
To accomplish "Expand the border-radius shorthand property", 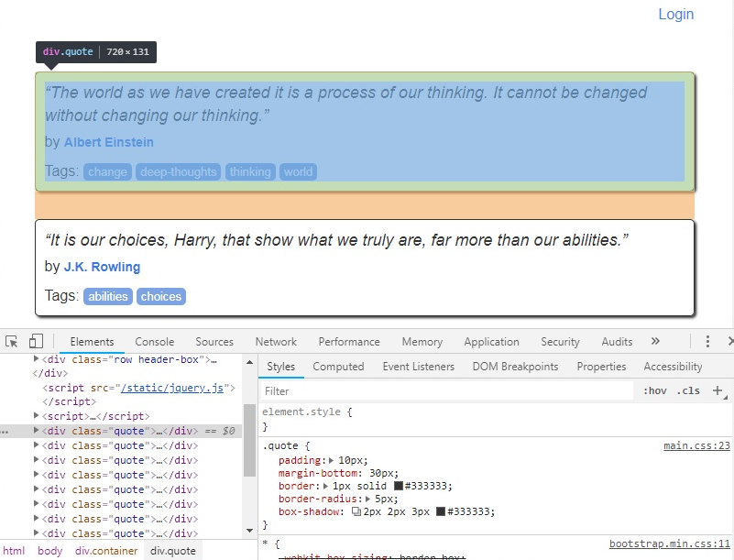I will click(x=368, y=499).
